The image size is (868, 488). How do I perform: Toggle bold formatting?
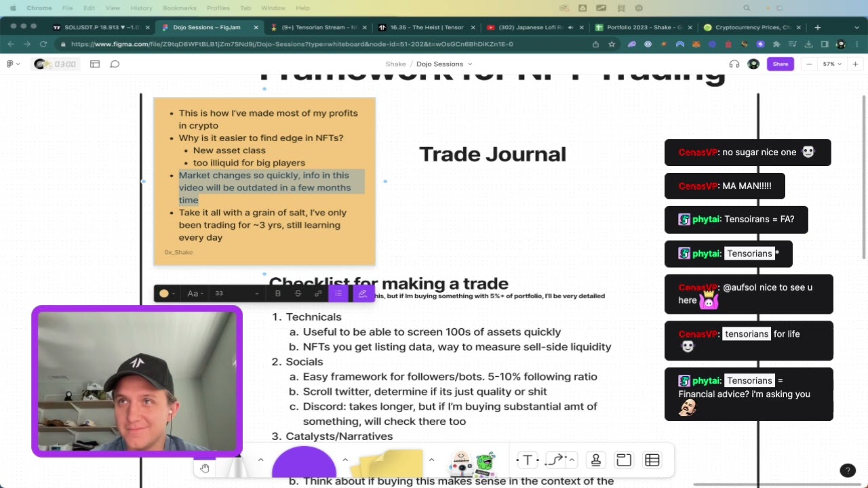(x=278, y=293)
